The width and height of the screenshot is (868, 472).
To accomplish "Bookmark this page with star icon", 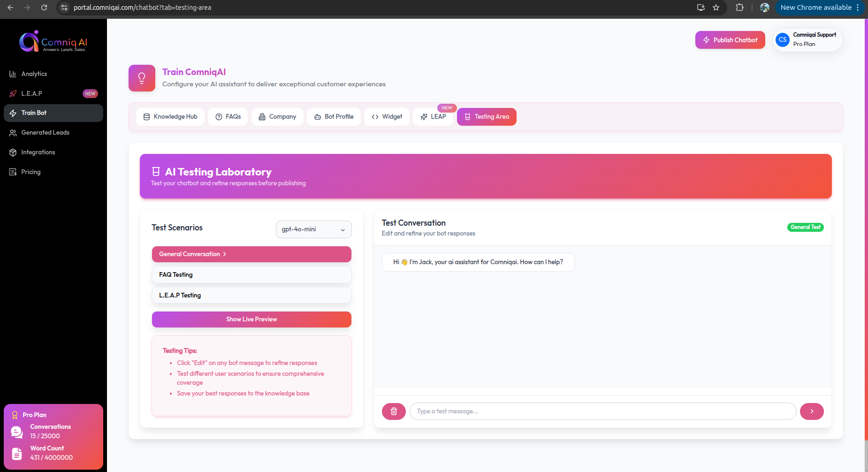I will pyautogui.click(x=716, y=8).
